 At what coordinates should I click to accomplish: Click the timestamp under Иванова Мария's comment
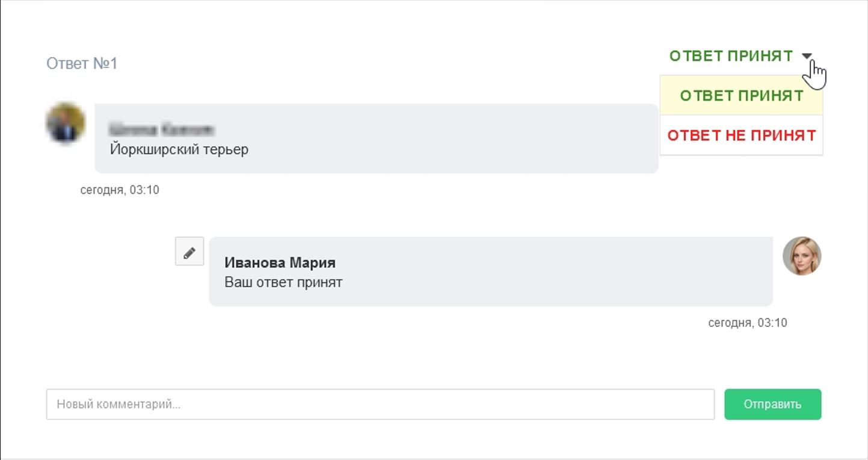(747, 323)
